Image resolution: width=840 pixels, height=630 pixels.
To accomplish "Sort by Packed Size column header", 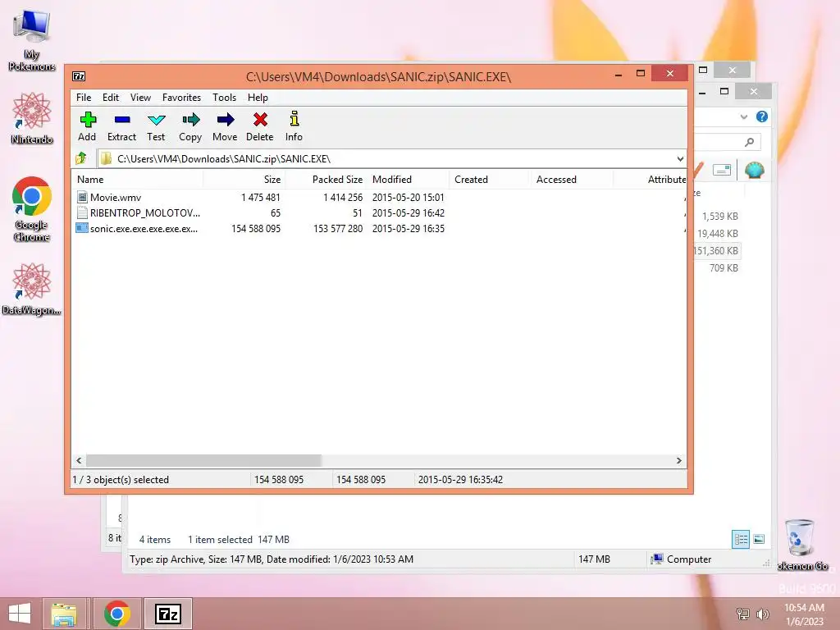I will tap(326, 180).
